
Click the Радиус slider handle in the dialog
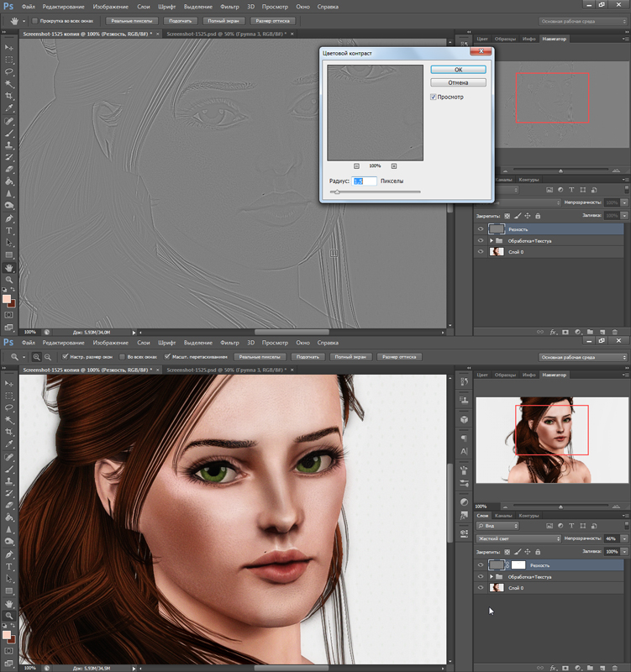(x=337, y=192)
